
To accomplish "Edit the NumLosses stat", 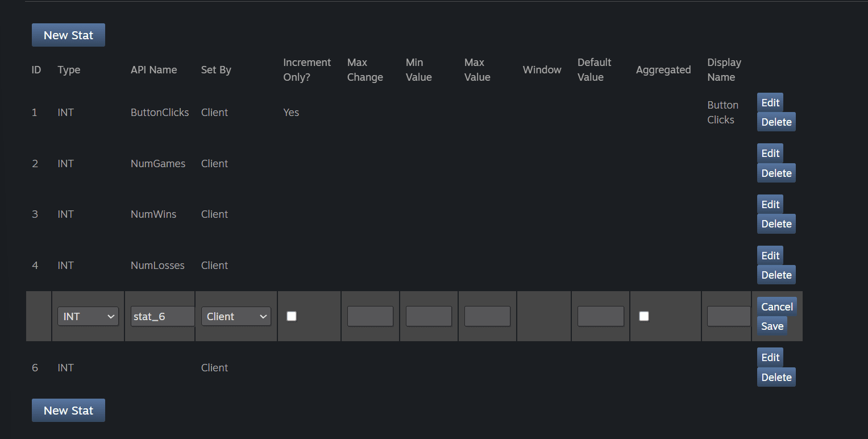I will (770, 255).
